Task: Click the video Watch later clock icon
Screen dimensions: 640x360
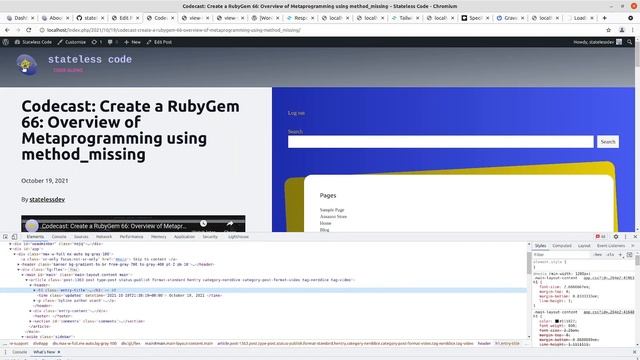Action: 203,224
